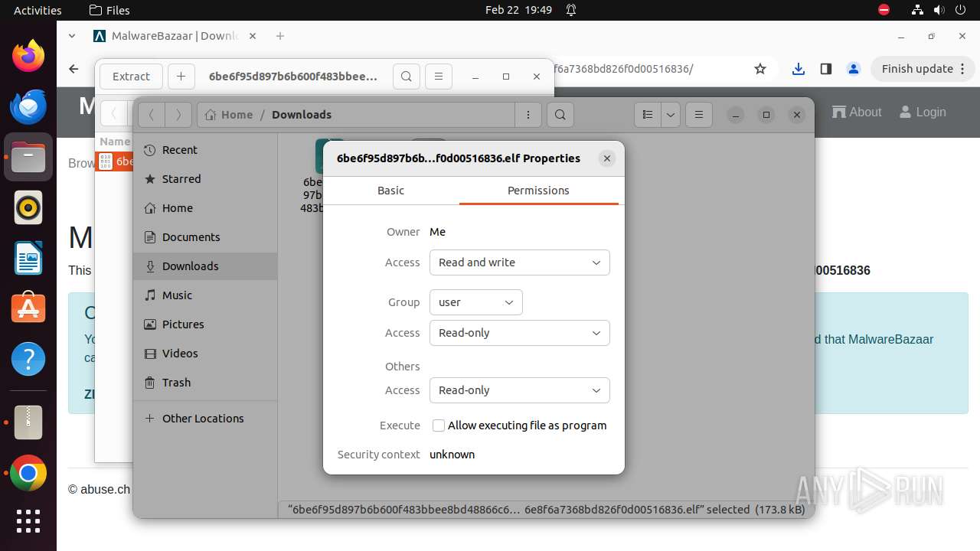980x551 pixels.
Task: Click the volume icon in system tray
Action: (x=938, y=10)
